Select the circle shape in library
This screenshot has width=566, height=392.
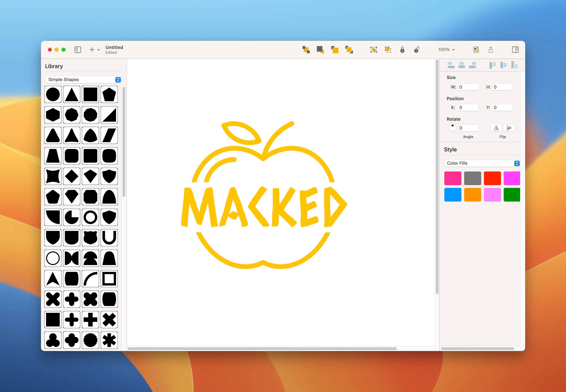coord(53,94)
